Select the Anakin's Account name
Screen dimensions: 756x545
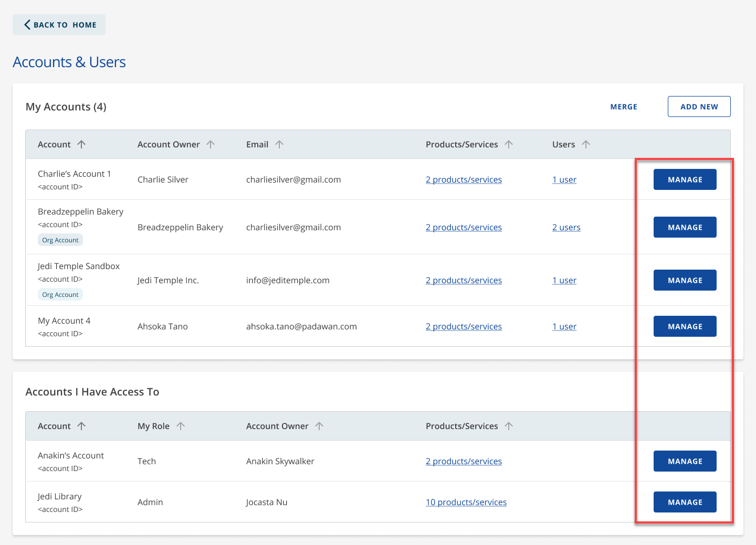tap(71, 455)
